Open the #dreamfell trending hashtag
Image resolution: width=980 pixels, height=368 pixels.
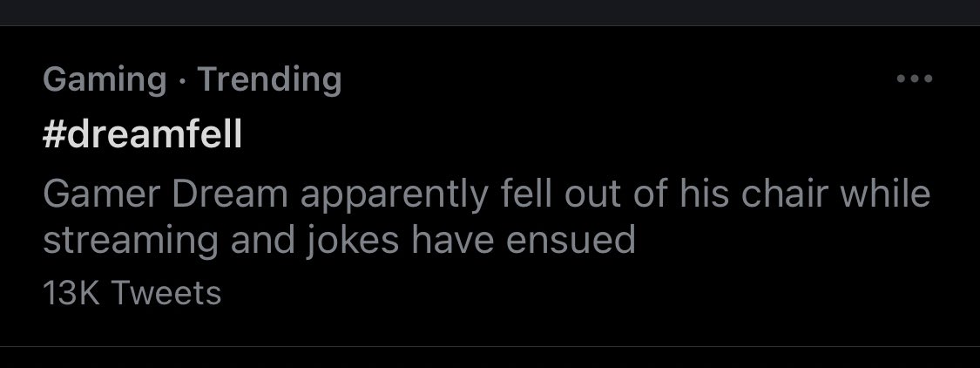(142, 136)
